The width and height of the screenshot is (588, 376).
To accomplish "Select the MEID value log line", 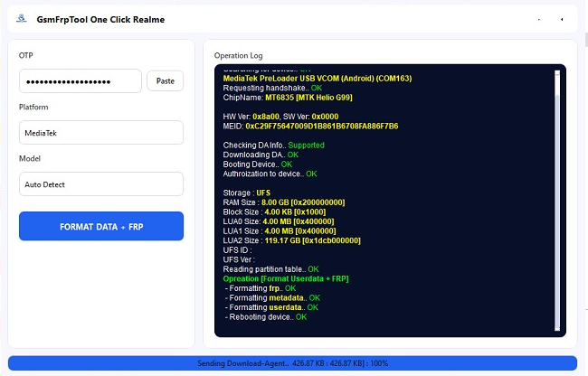I will point(310,127).
